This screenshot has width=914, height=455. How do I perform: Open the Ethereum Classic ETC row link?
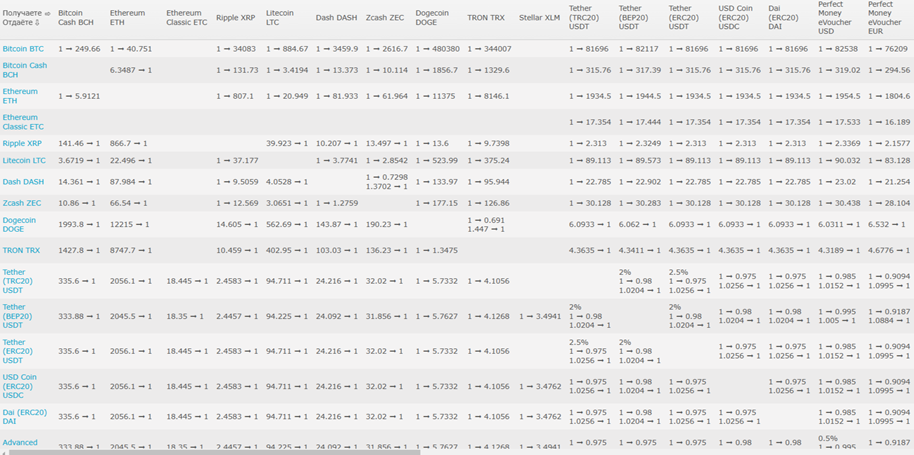point(23,122)
